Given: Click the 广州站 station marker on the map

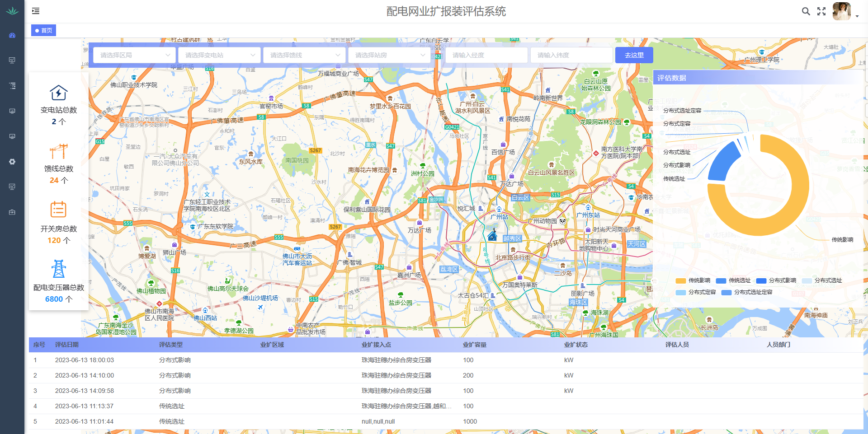Looking at the screenshot, I should pyautogui.click(x=499, y=209).
